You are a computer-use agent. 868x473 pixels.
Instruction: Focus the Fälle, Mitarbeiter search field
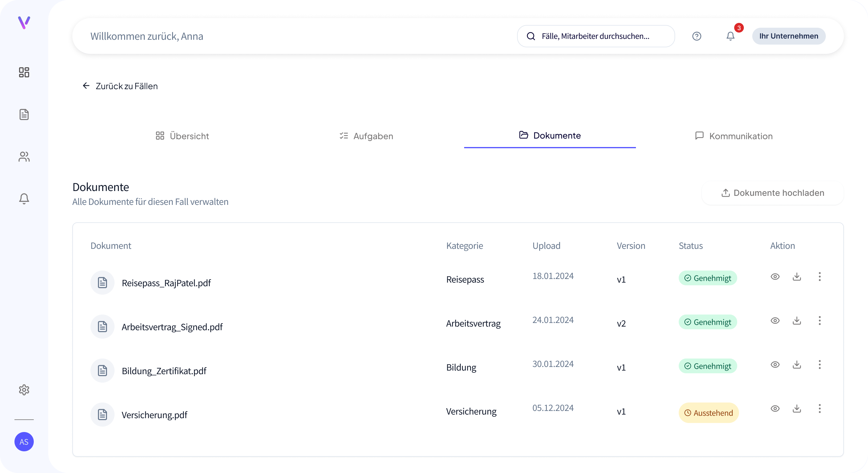pos(596,36)
